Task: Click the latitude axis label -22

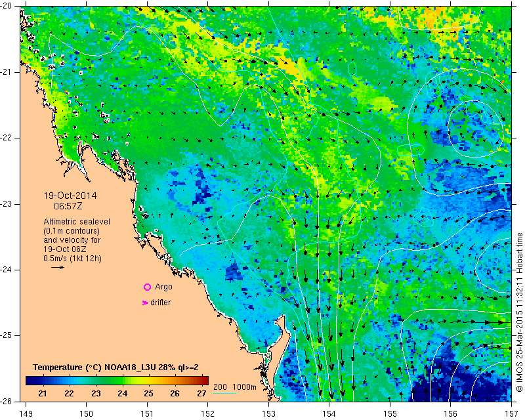Action: click(7, 138)
